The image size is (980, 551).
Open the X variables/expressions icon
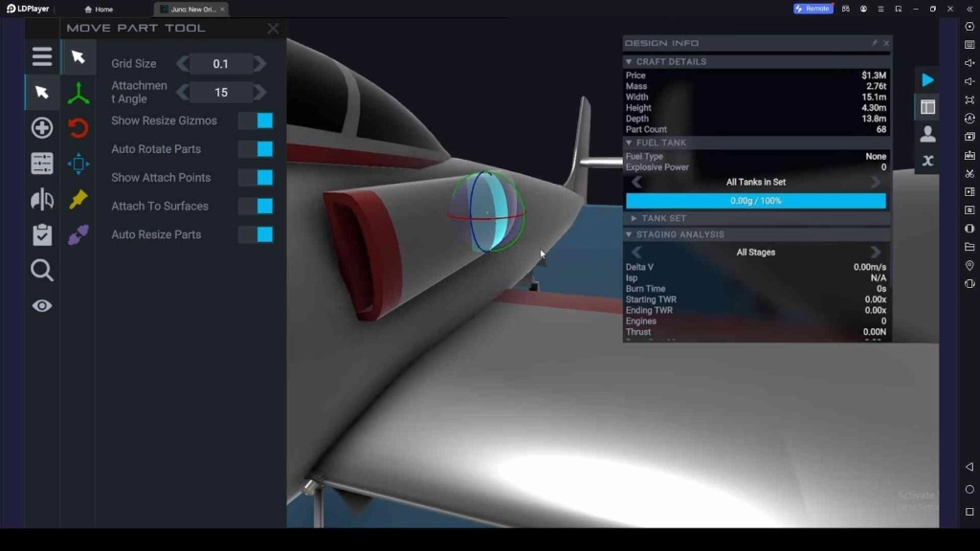tap(927, 161)
